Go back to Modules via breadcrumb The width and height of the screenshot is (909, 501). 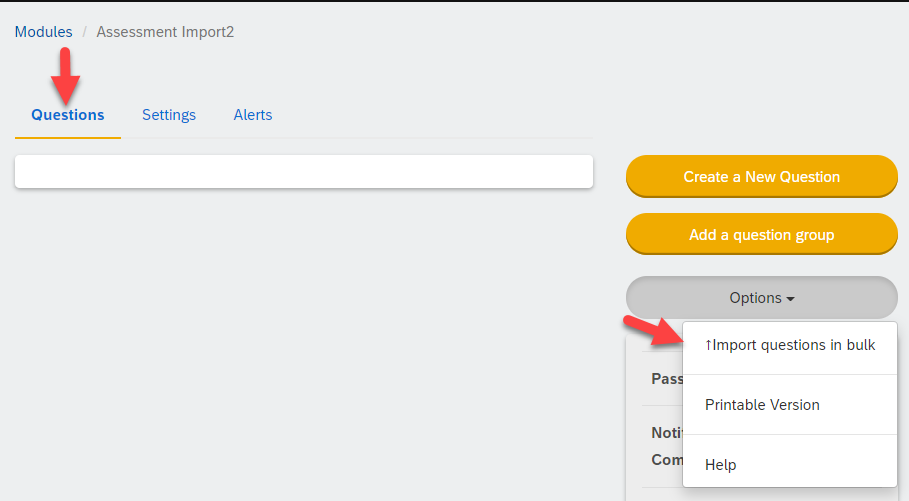coord(43,31)
